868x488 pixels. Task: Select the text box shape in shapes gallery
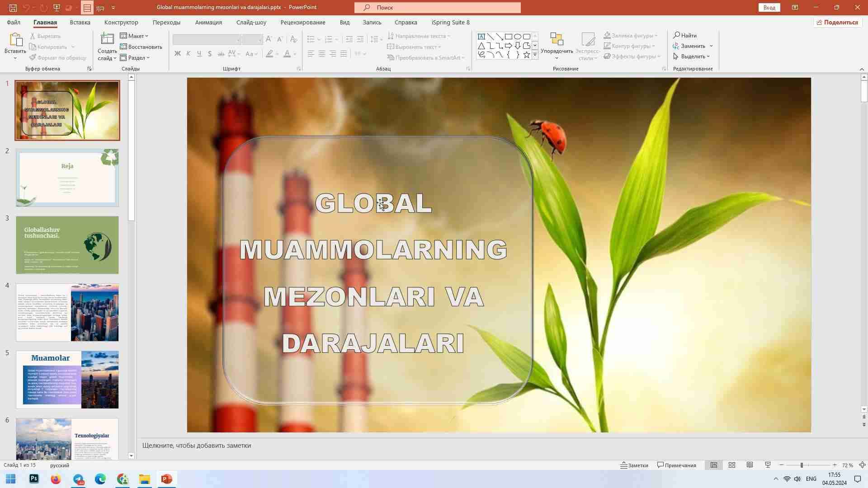point(481,37)
